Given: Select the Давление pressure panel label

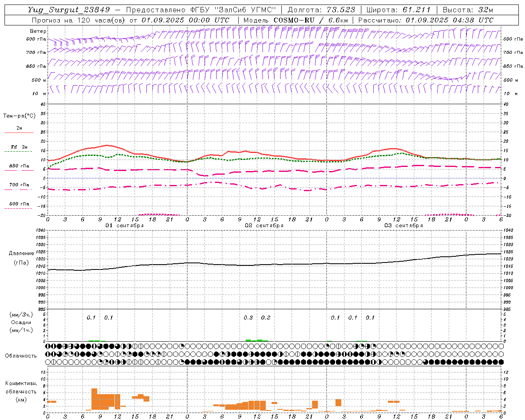Looking at the screenshot, I should (x=21, y=253).
